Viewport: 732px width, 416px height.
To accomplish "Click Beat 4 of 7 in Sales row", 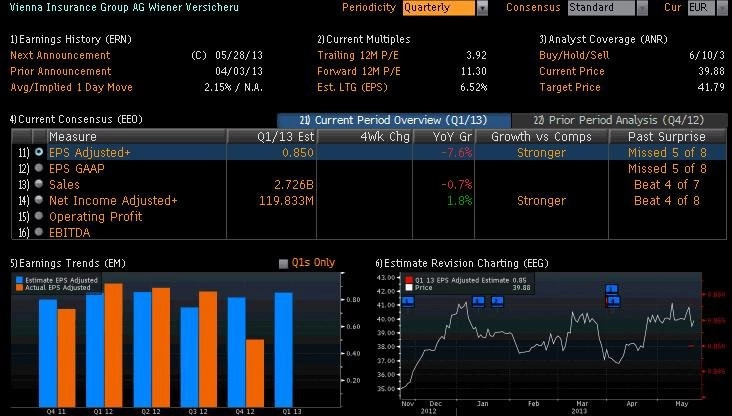I will (667, 184).
